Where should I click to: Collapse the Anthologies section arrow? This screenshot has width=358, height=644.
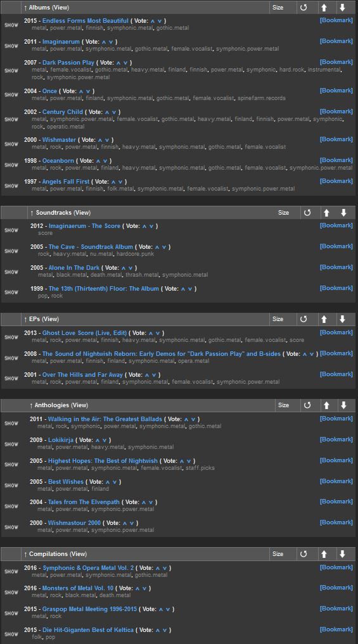31,405
